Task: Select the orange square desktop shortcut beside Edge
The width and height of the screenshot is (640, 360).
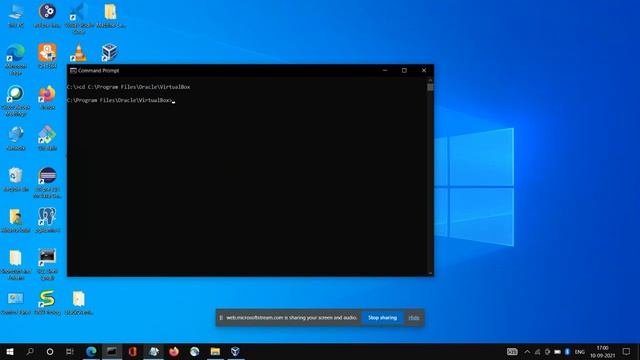Action: point(47,56)
